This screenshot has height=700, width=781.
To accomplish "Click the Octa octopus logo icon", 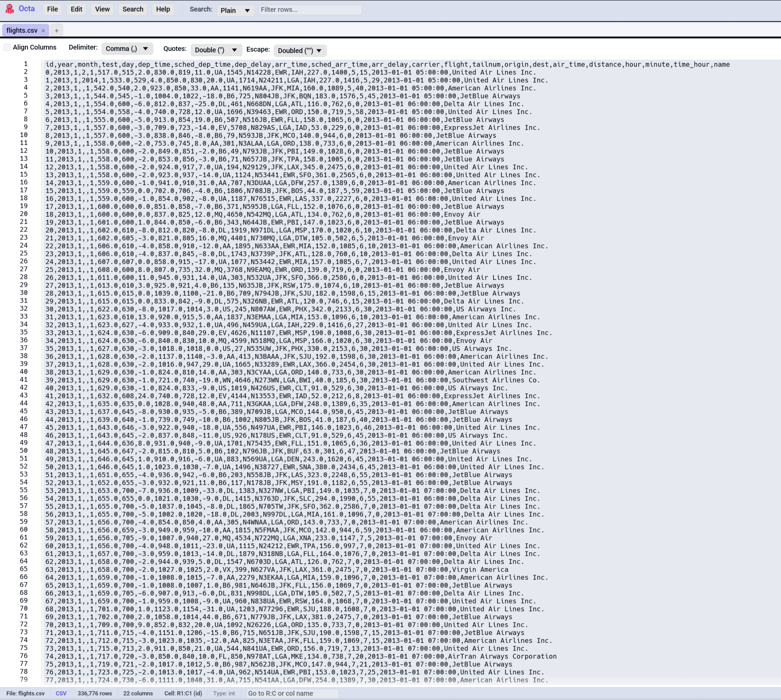I will [x=10, y=9].
